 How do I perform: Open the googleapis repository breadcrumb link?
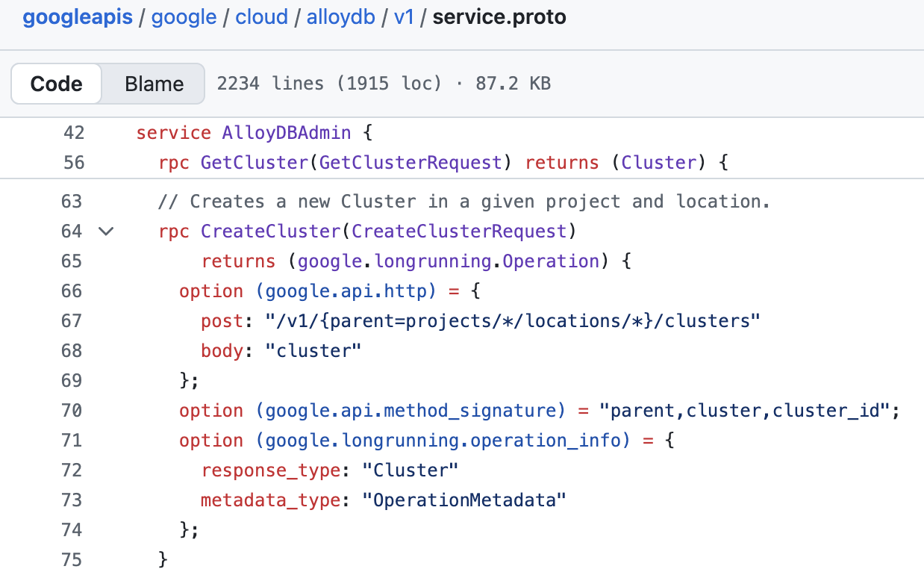[78, 17]
